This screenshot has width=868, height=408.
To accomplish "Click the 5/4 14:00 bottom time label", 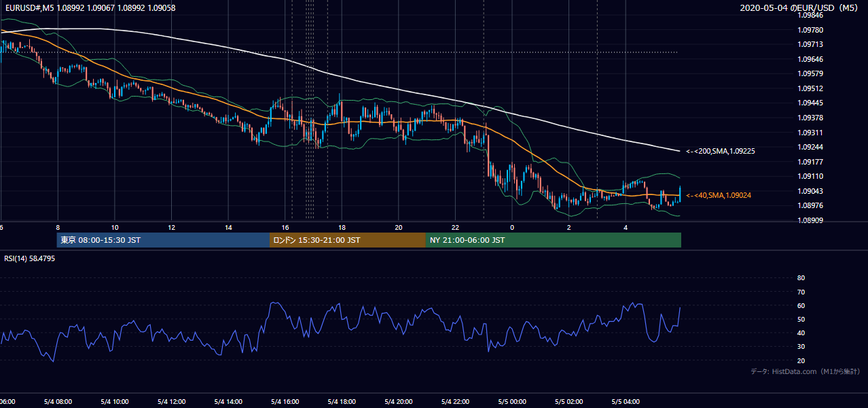I will click(x=228, y=402).
